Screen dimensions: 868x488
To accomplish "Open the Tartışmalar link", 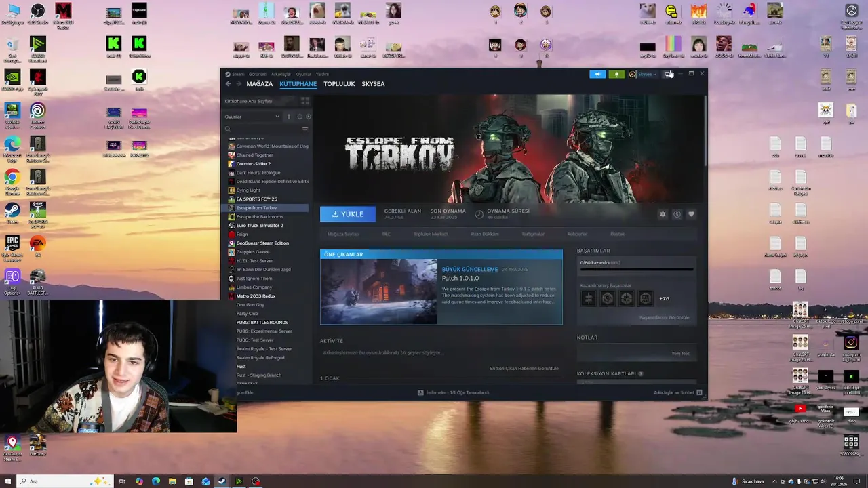I will pos(533,234).
